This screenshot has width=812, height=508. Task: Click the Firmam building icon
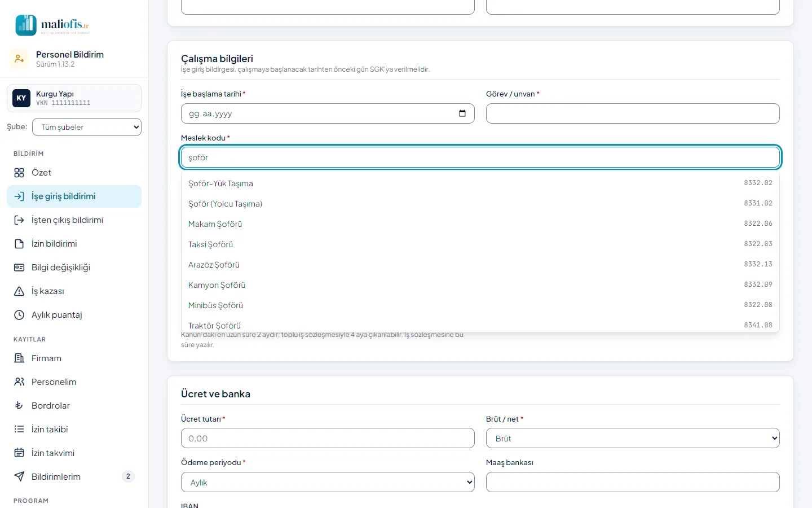19,358
